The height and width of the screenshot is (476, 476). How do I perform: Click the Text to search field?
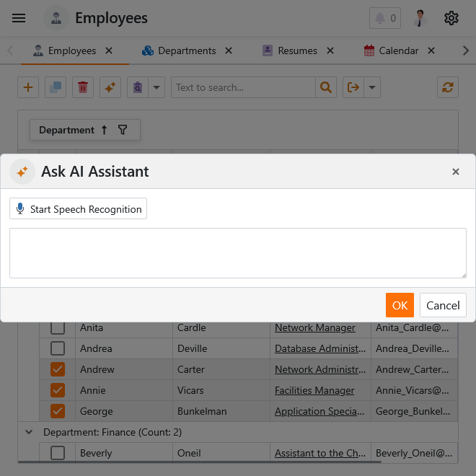pos(243,87)
